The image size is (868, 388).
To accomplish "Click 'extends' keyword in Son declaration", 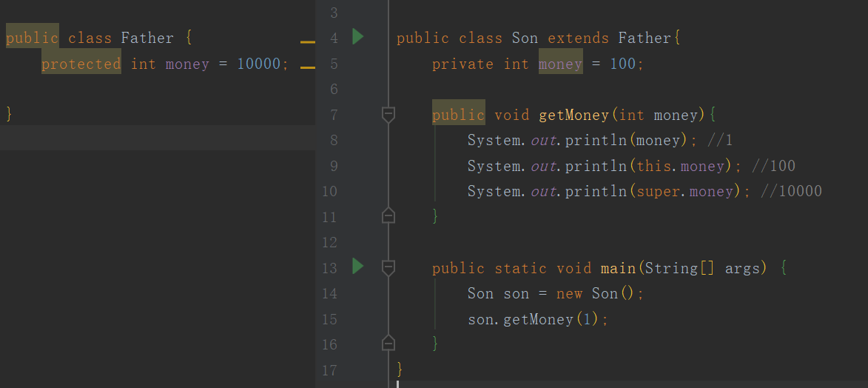I will pyautogui.click(x=579, y=39).
